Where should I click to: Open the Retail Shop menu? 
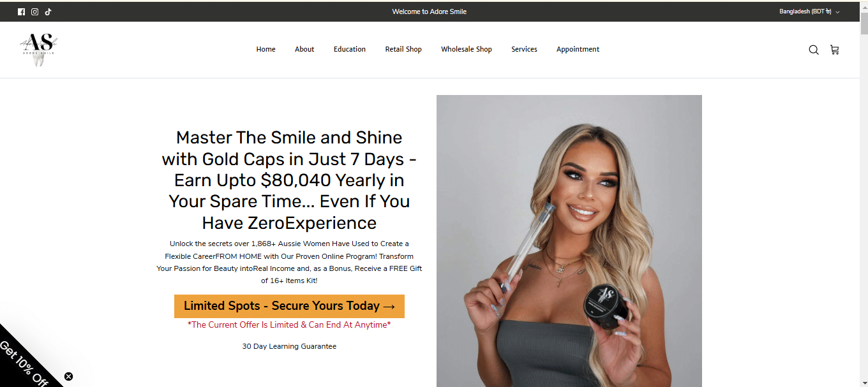(403, 49)
